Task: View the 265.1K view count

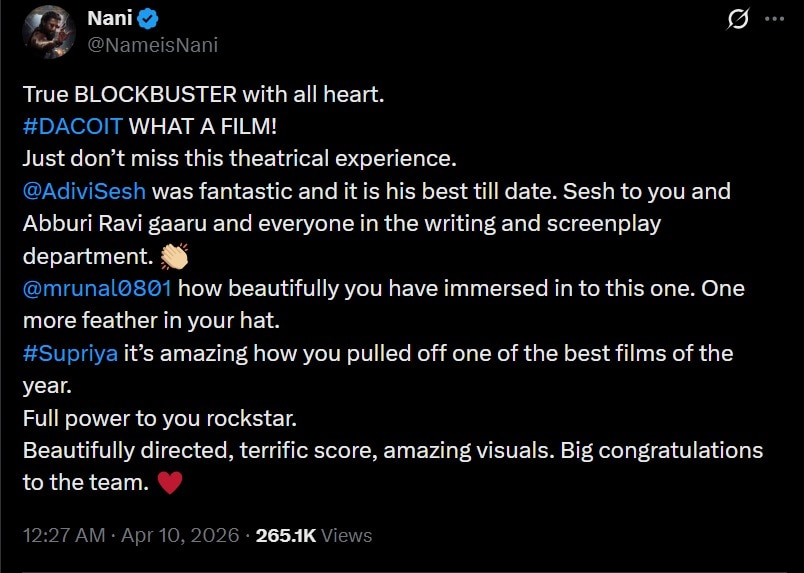Action: (286, 535)
